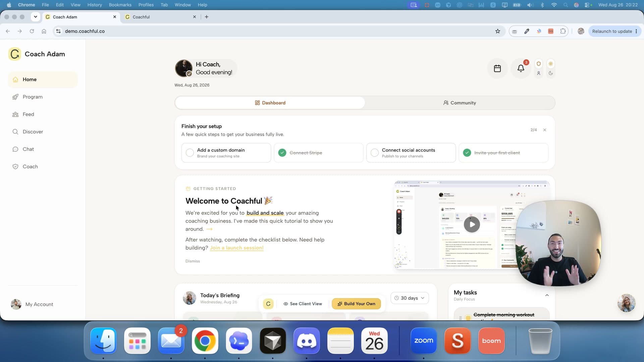
Task: Switch to light mode sun icon
Action: (550, 64)
